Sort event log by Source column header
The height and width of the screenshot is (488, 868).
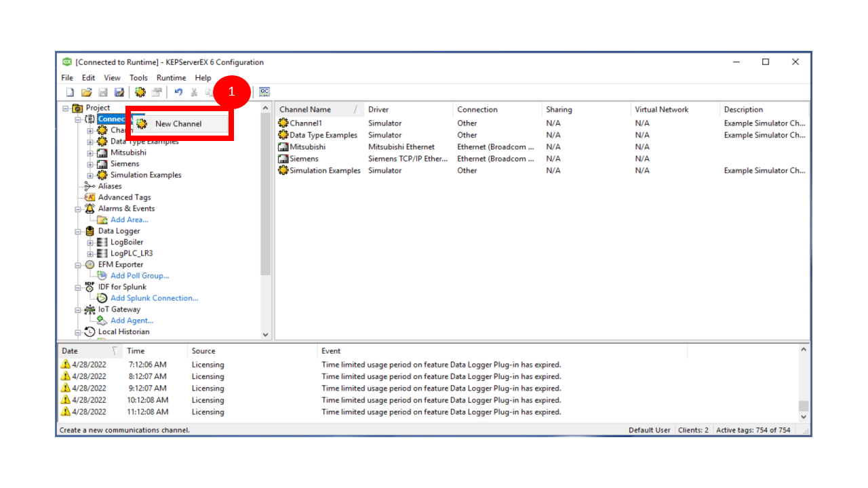[x=252, y=351]
